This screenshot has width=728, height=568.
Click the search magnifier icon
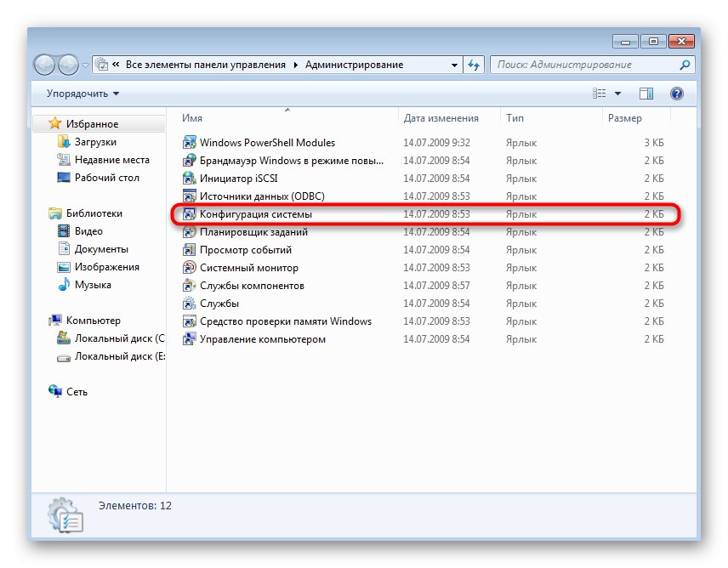(685, 65)
